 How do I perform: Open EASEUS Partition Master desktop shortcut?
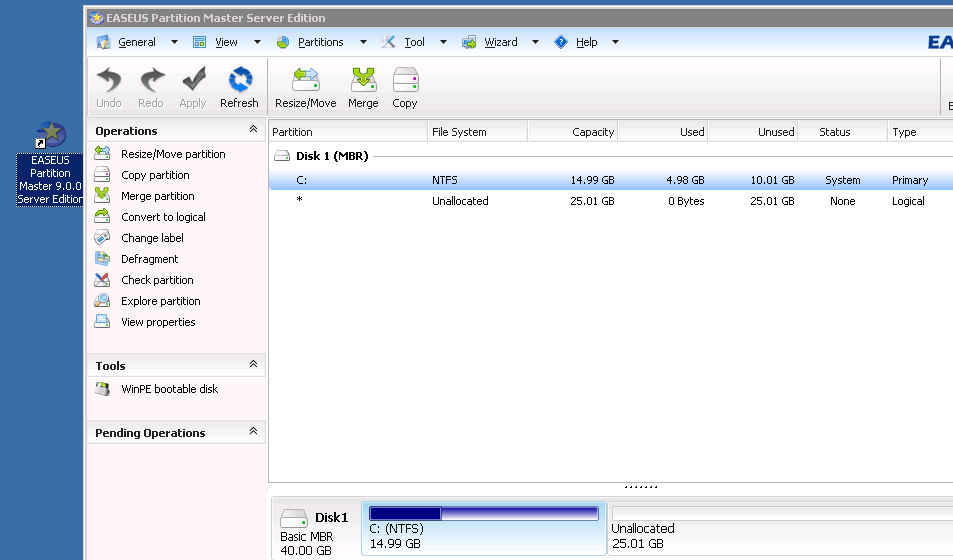pos(50,135)
